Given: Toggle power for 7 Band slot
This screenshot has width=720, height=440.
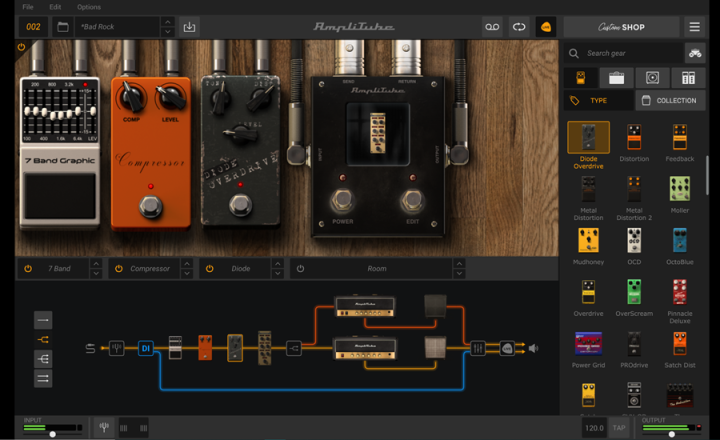Looking at the screenshot, I should 28,269.
